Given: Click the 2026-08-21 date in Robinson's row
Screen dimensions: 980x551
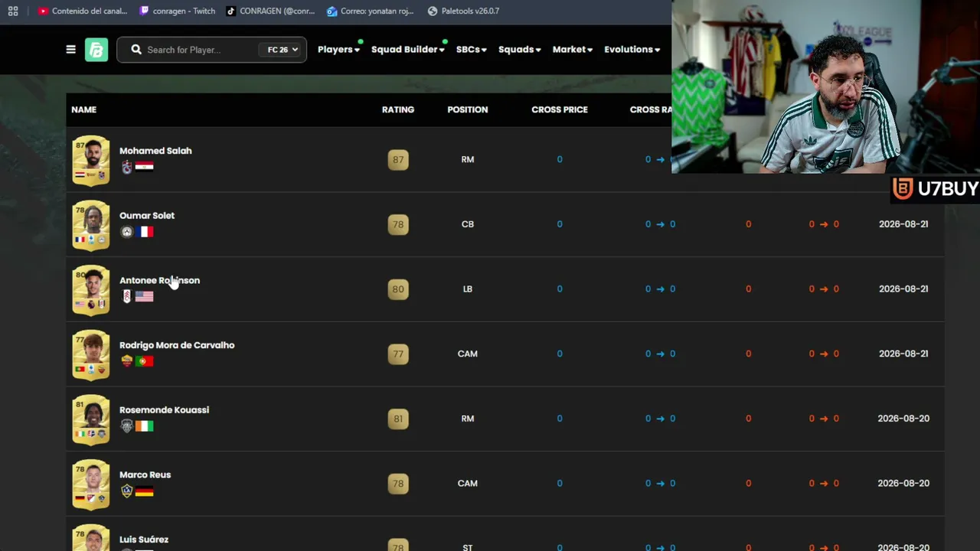Looking at the screenshot, I should click(903, 289).
